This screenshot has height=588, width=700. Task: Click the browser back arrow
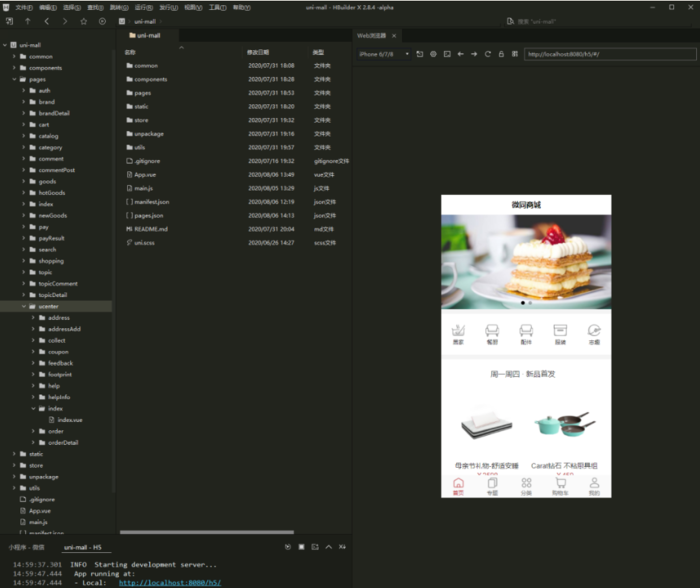[x=460, y=54]
